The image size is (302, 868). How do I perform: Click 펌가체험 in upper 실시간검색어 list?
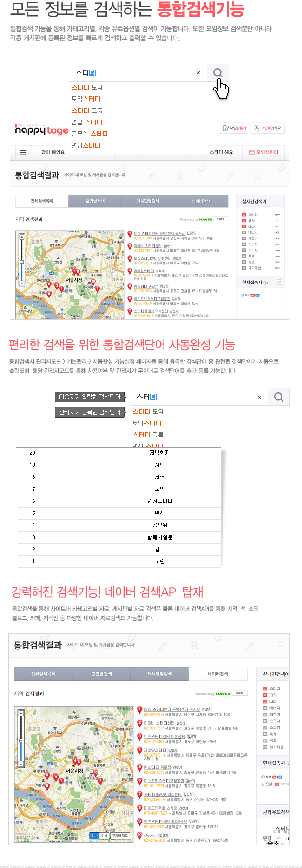pos(255,268)
